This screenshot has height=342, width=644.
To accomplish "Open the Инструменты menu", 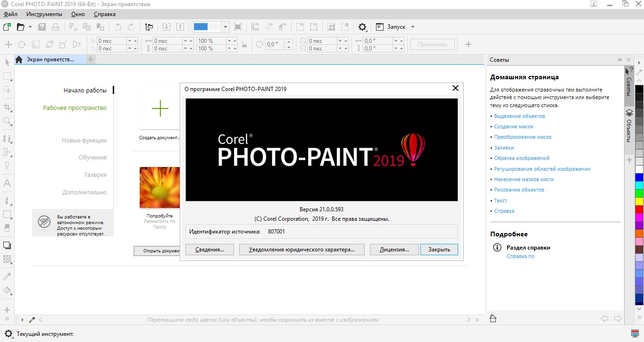I will tap(44, 14).
